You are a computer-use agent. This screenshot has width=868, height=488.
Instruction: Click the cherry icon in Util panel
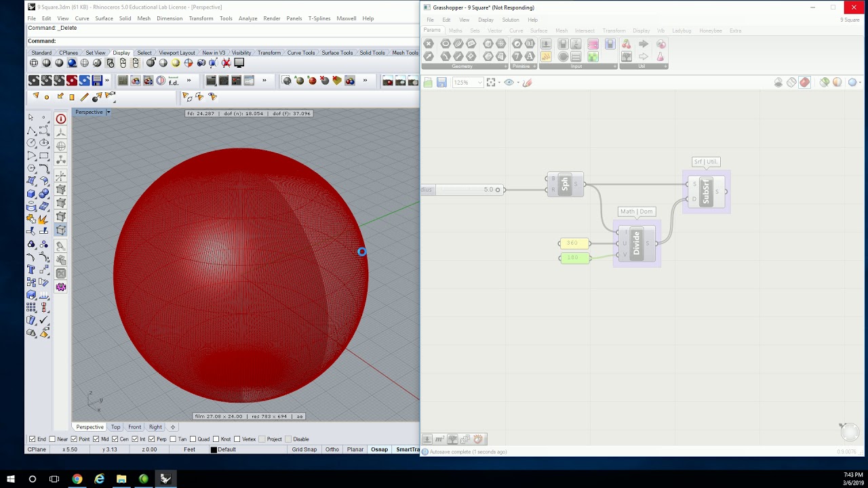(626, 44)
